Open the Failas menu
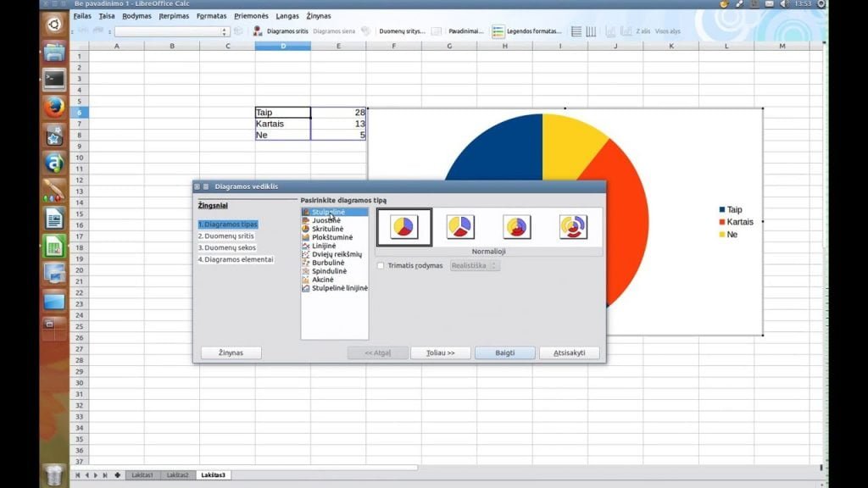Viewport: 868px width, 488px height. click(82, 16)
